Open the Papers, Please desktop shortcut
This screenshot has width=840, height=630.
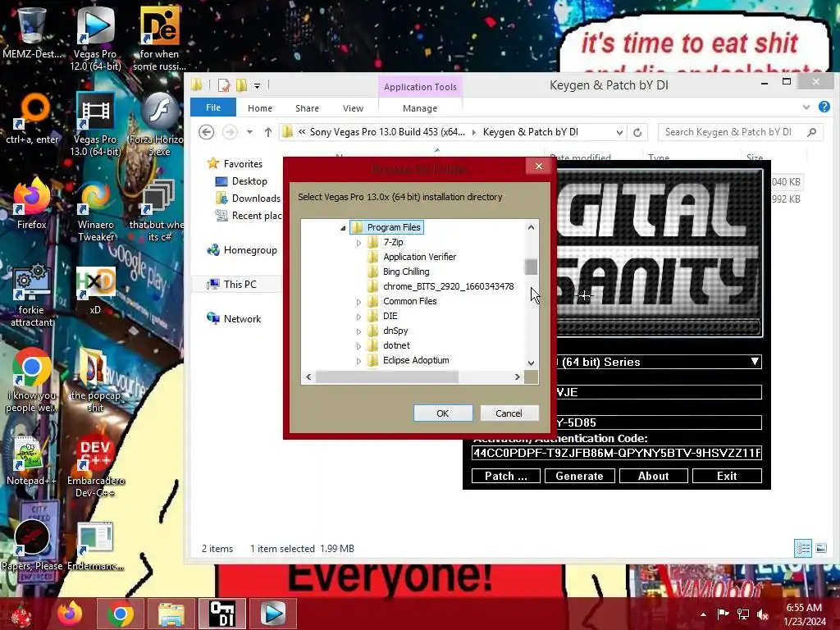(x=32, y=546)
